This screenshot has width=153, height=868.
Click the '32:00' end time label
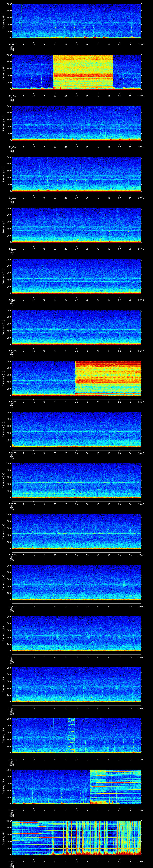[x=141, y=810]
